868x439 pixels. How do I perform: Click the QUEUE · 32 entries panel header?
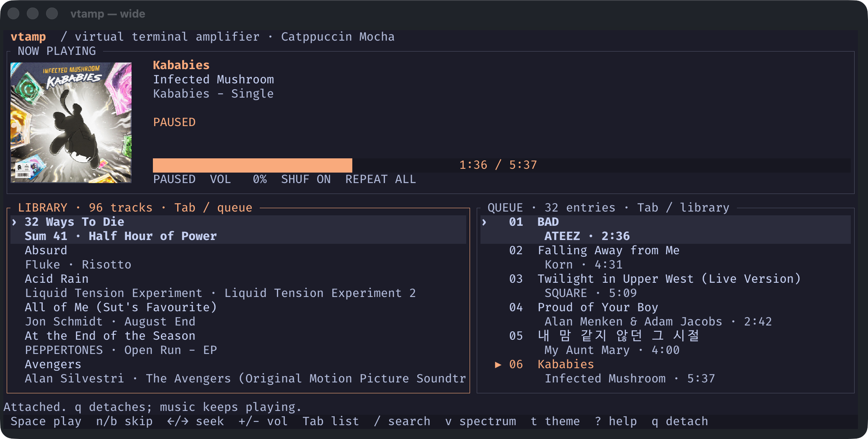tap(608, 208)
